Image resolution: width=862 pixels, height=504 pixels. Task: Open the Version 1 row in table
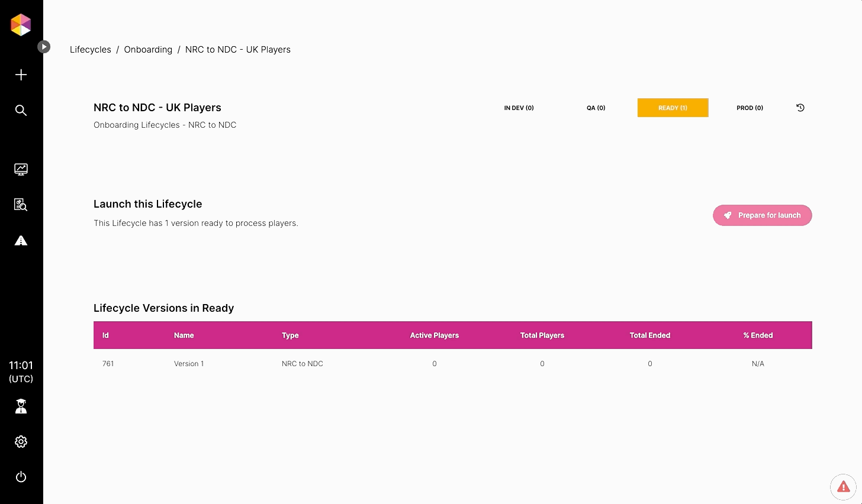pyautogui.click(x=189, y=364)
